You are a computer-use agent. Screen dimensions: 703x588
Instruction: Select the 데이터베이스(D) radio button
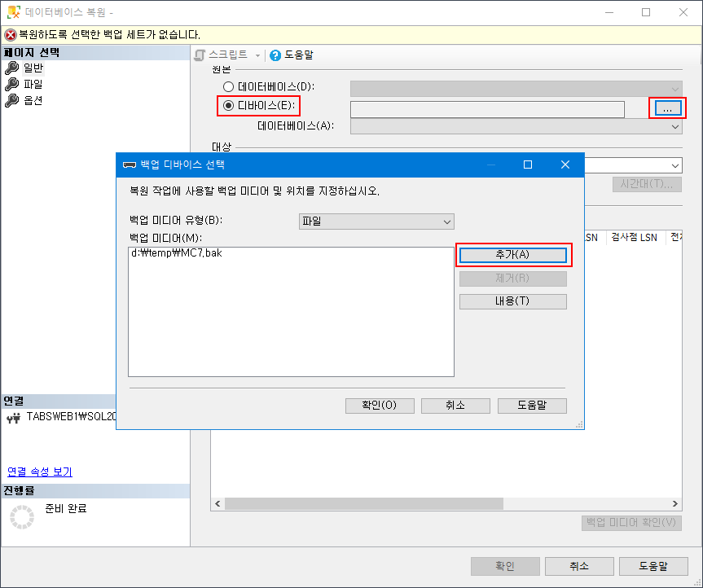coord(228,87)
